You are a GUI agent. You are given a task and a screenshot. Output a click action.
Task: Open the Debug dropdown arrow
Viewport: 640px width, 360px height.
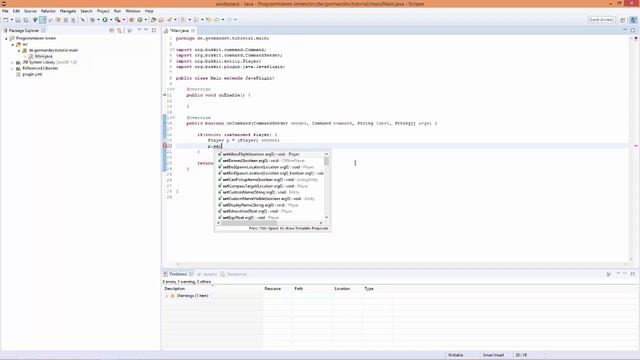pyautogui.click(x=98, y=20)
